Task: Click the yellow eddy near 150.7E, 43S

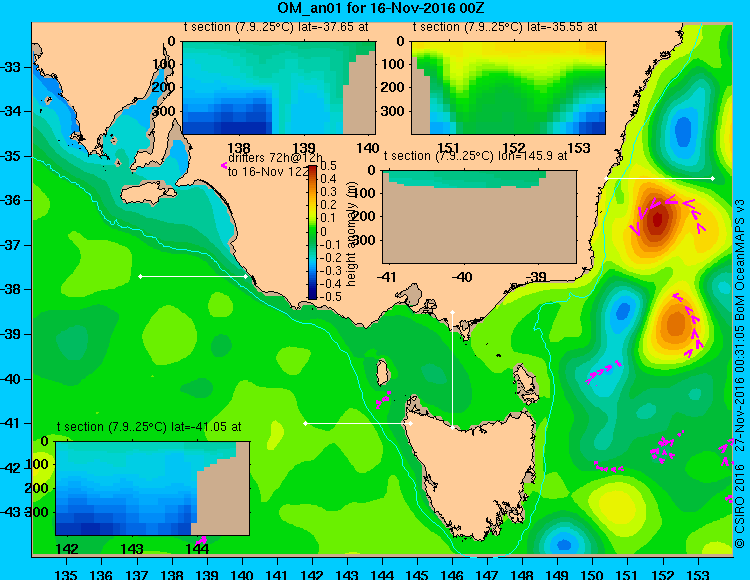Action: pos(616,505)
